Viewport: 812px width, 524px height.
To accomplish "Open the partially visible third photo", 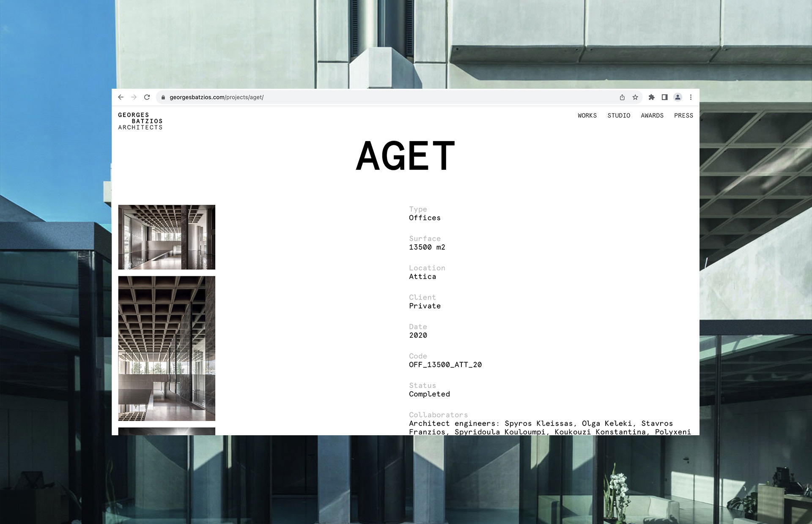I will coord(167,431).
